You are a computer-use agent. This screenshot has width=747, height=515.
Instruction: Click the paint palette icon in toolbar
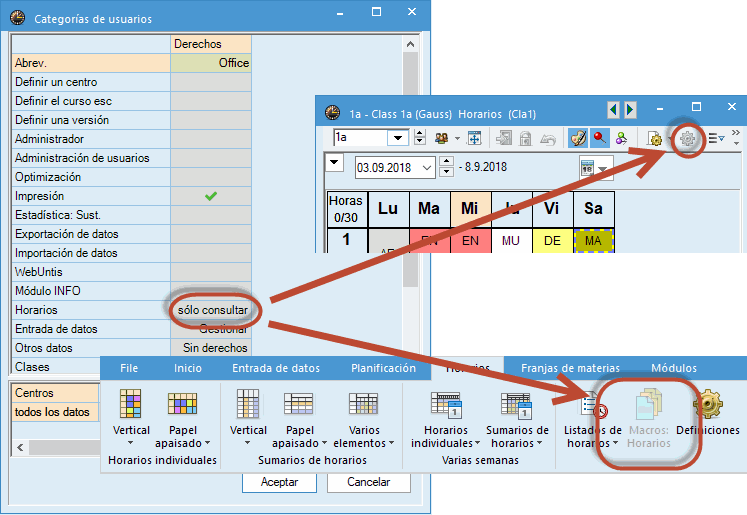pyautogui.click(x=578, y=139)
